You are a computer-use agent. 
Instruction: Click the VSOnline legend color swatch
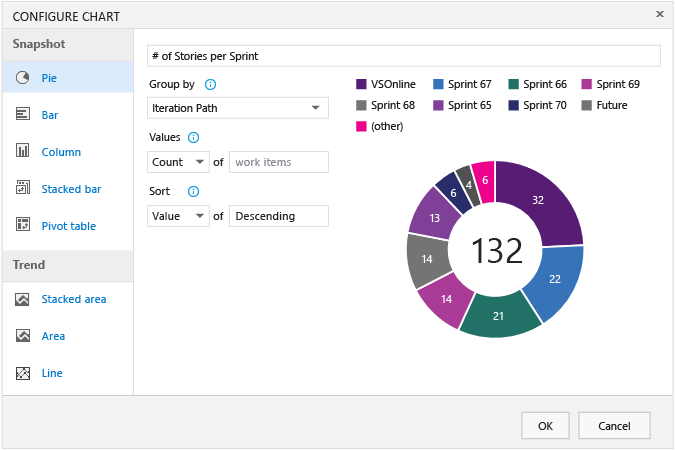pos(361,84)
